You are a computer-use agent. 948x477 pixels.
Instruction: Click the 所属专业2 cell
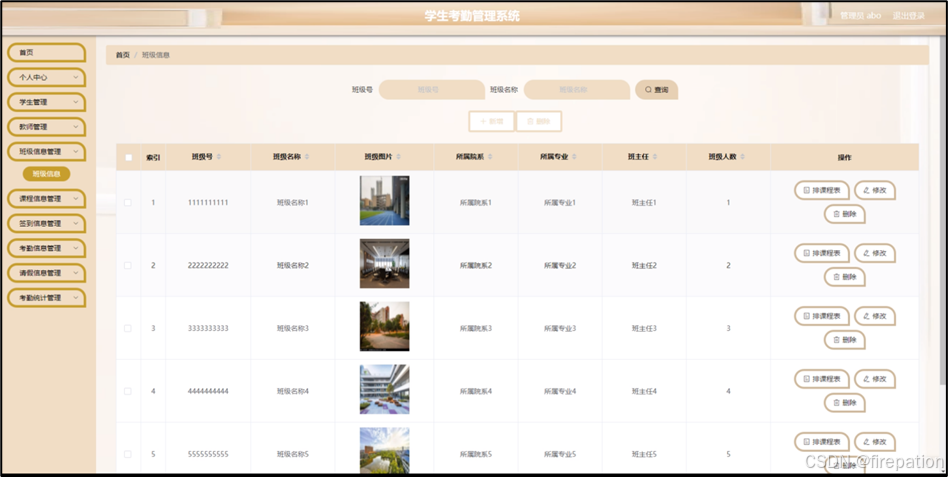pyautogui.click(x=560, y=265)
